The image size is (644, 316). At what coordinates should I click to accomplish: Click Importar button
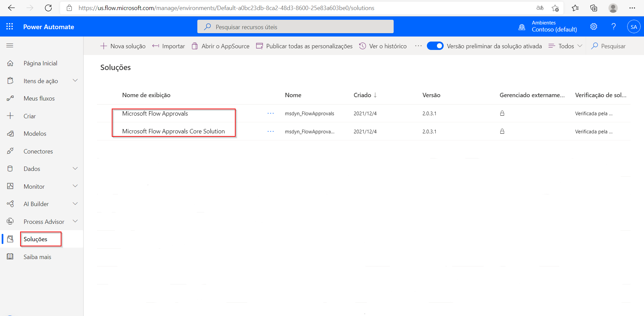click(x=168, y=46)
